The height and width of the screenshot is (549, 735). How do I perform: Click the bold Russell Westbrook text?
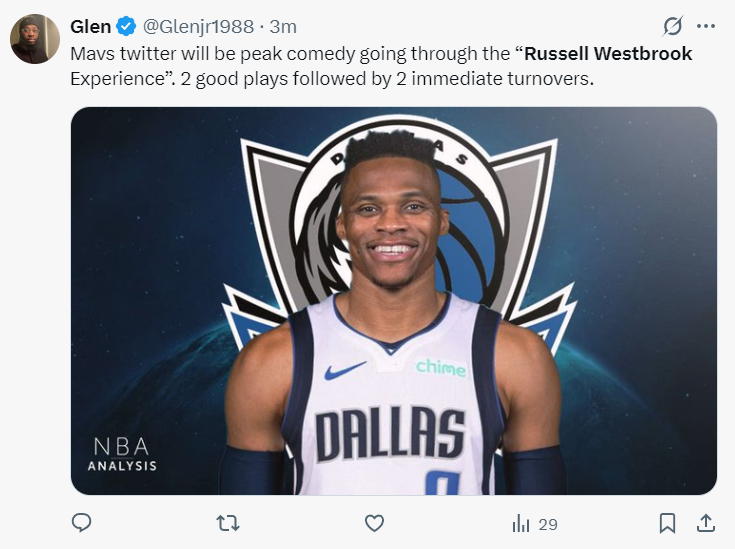click(x=609, y=52)
